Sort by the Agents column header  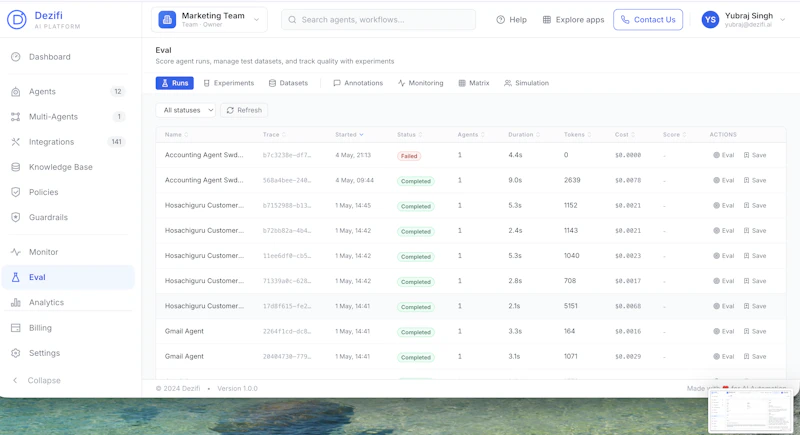(471, 135)
